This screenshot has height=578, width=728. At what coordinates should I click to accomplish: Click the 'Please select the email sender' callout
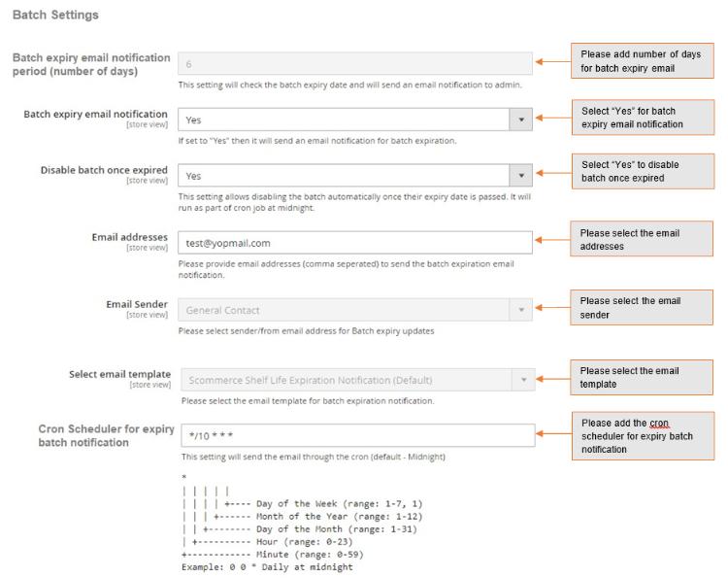[x=642, y=307]
